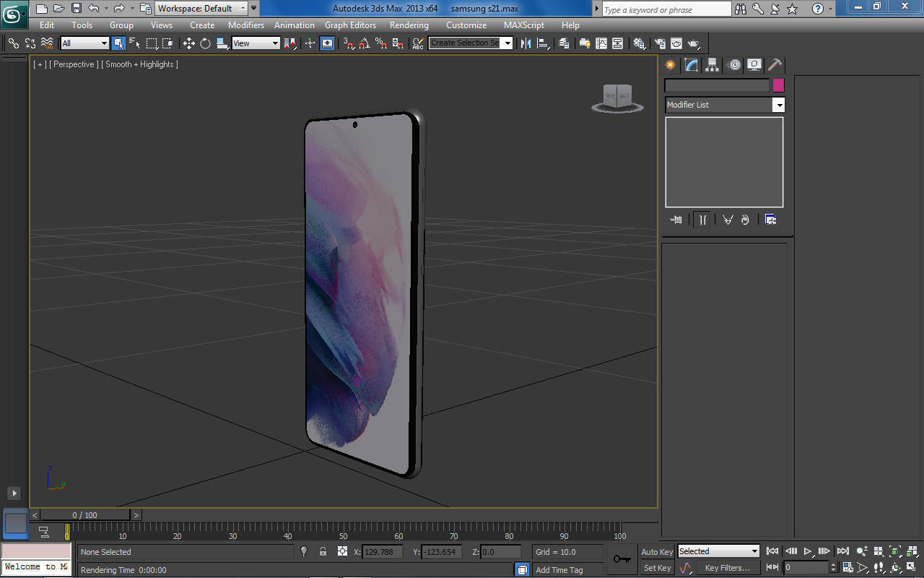The width and height of the screenshot is (924, 578).
Task: Switch to Hierarchy command panel tab
Action: (x=712, y=65)
